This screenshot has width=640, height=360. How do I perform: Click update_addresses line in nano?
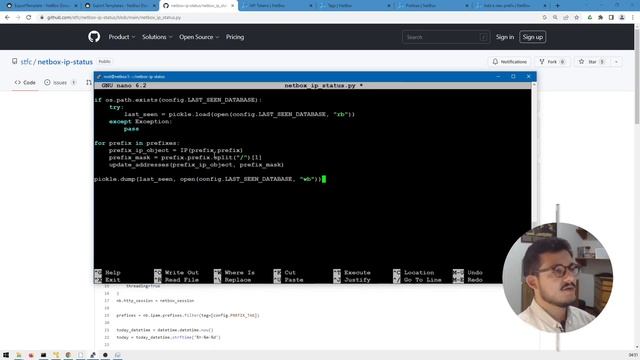(196, 165)
